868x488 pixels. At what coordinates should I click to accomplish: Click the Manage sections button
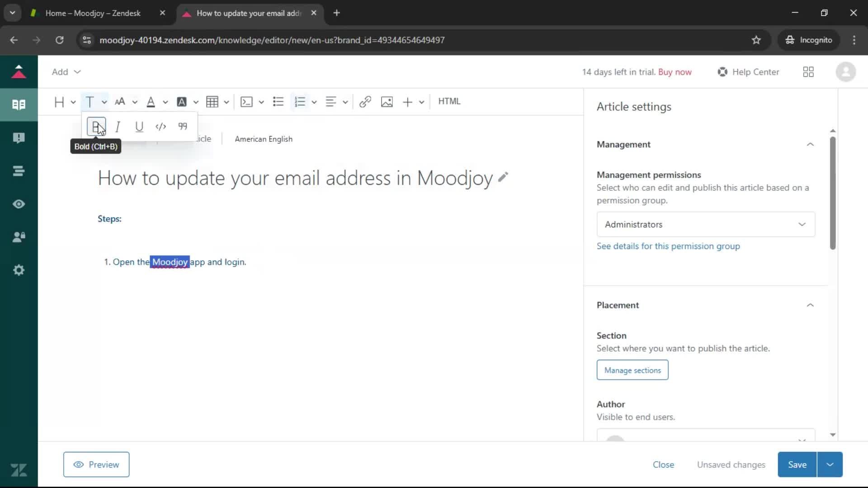(632, 370)
